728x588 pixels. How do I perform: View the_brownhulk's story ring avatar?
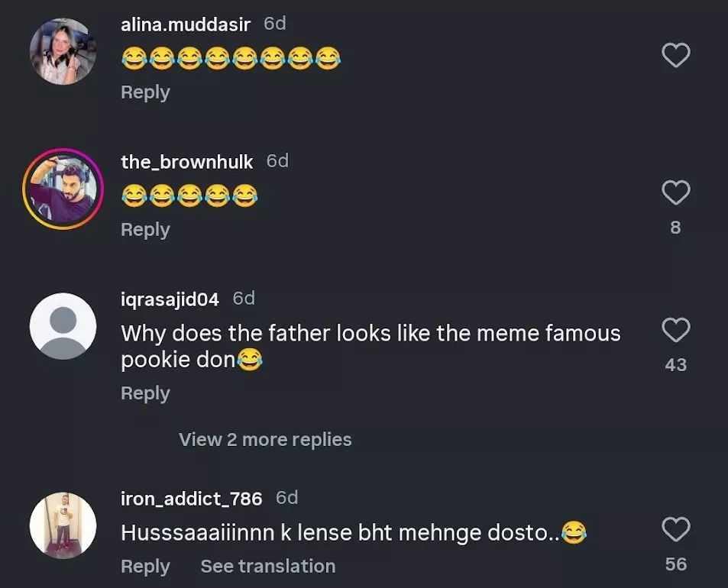coord(63,189)
